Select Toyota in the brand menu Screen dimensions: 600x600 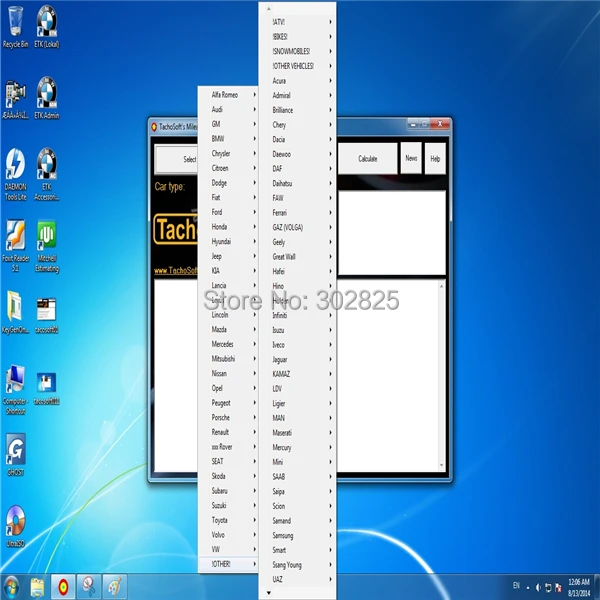click(x=228, y=520)
